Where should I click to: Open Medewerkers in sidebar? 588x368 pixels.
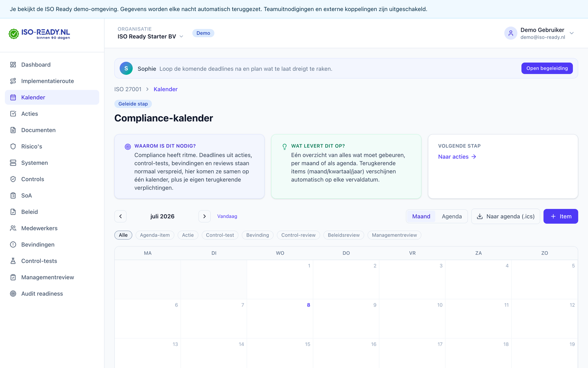[x=52, y=228]
